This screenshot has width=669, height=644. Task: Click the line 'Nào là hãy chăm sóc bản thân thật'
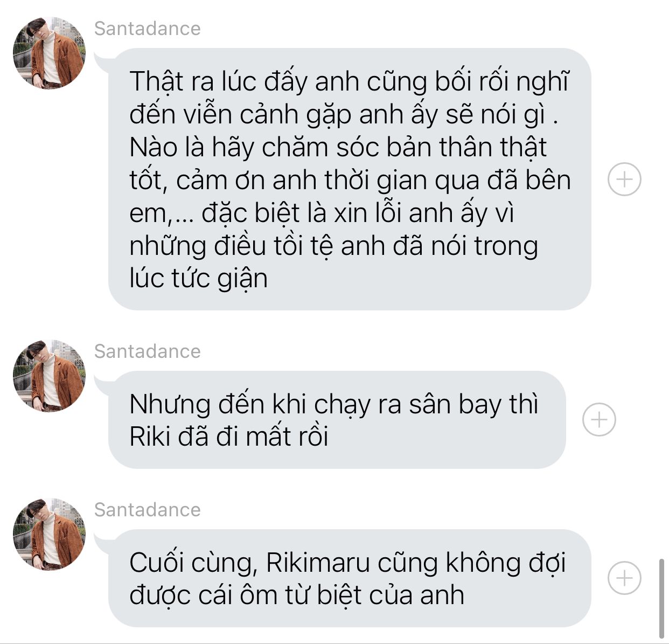coord(338,147)
